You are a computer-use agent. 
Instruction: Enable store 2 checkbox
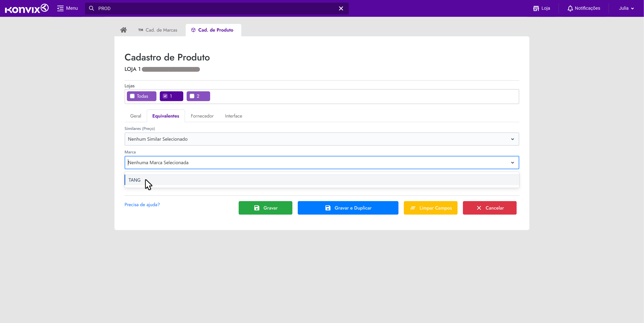point(192,96)
